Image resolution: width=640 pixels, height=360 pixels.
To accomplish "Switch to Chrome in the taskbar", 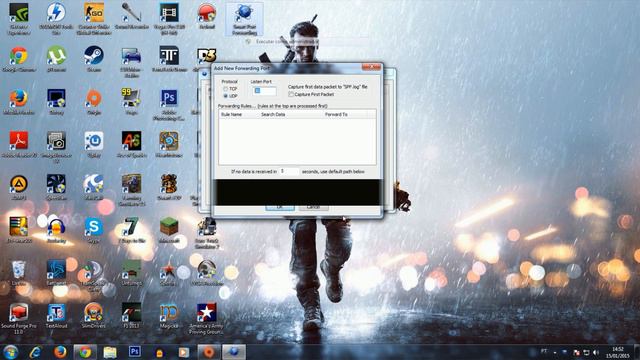I will (85, 352).
